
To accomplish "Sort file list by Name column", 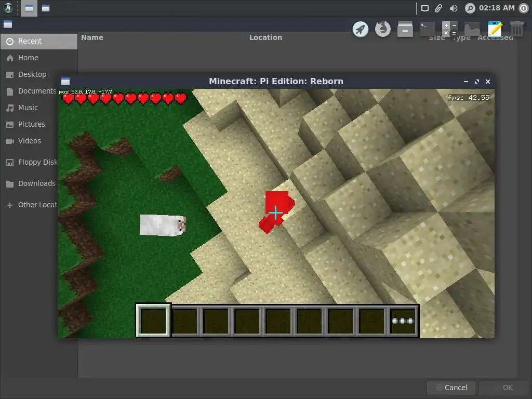I will 92,37.
